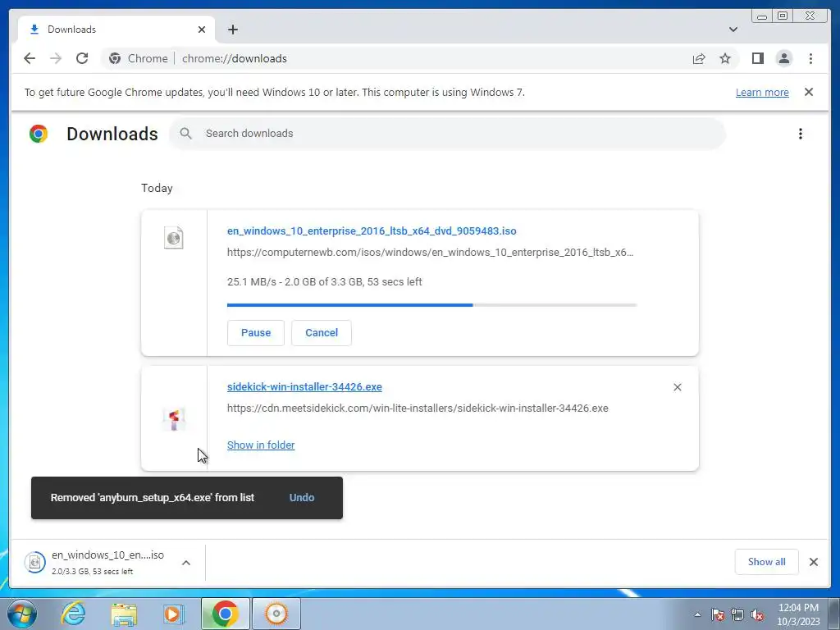Click the search magnifier icon
The image size is (840, 630).
coord(185,134)
